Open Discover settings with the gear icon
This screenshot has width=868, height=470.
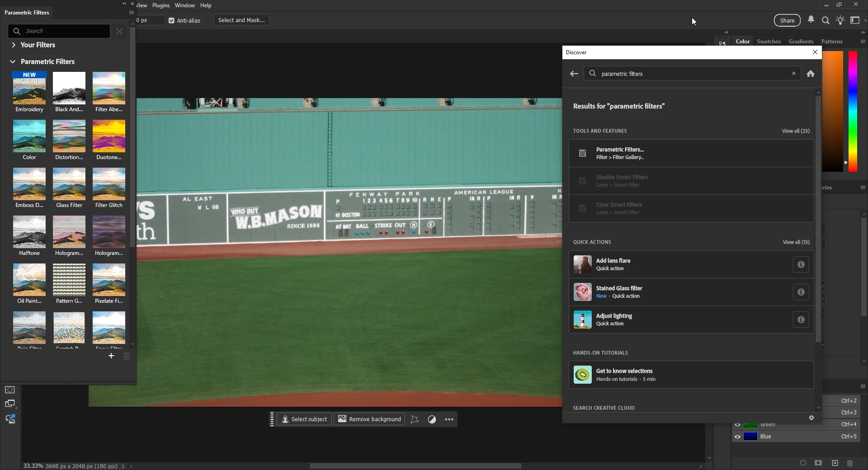tap(811, 418)
